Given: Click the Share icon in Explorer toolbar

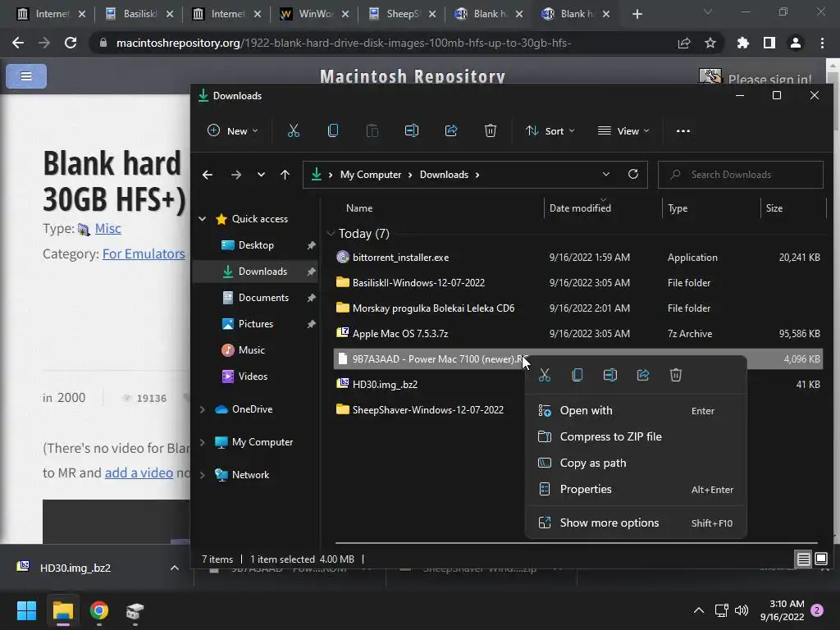Looking at the screenshot, I should [451, 130].
